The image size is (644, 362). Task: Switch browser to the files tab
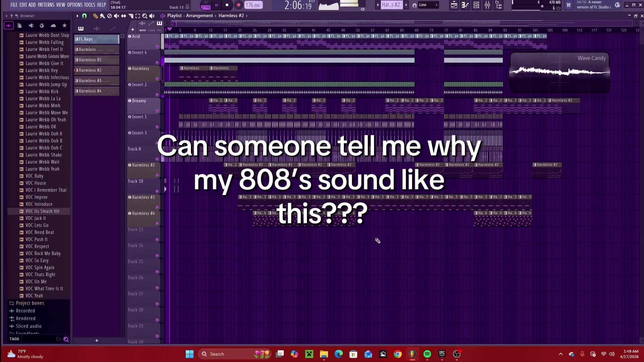19,25
